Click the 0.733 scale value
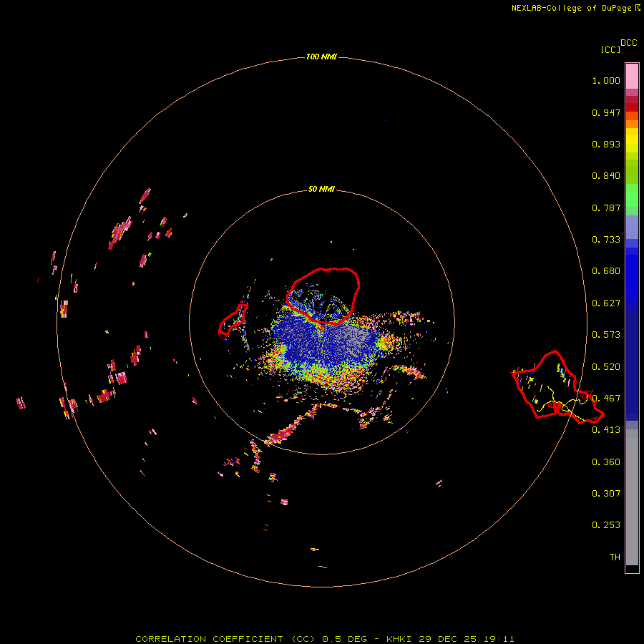 606,240
